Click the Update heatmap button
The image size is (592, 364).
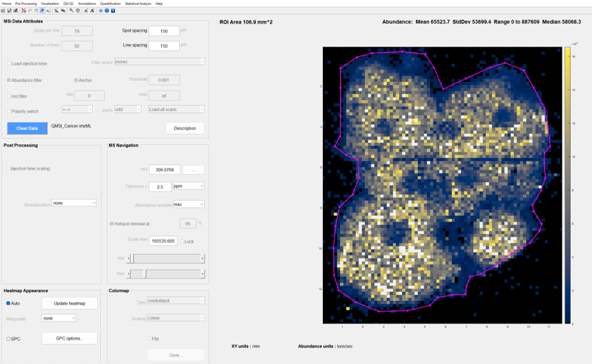(69, 304)
